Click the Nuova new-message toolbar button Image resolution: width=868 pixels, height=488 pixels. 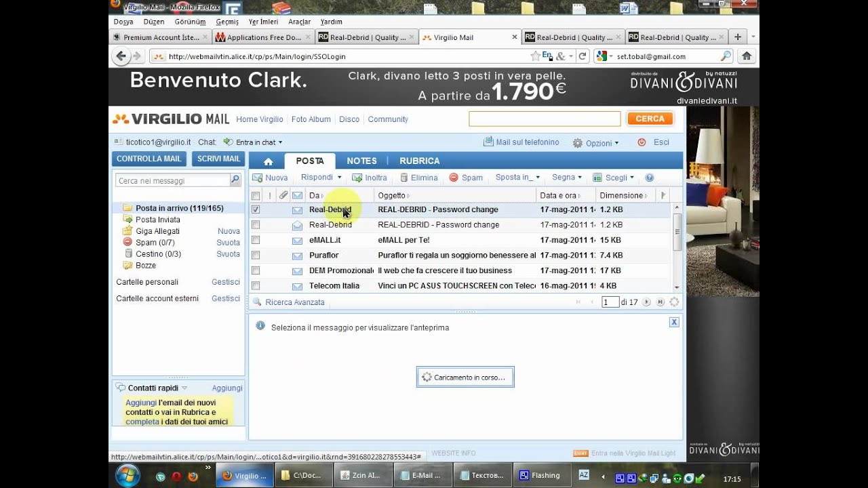pos(270,178)
